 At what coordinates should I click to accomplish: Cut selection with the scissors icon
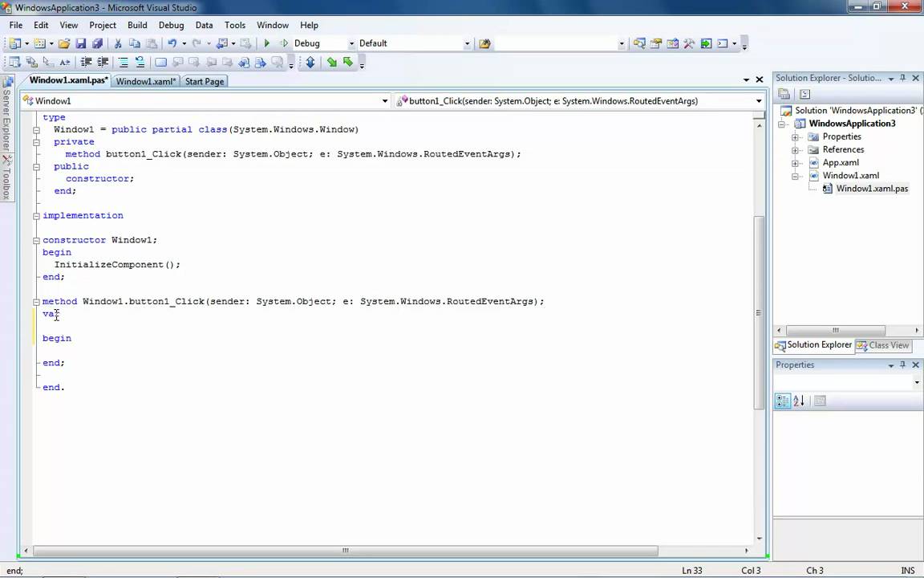click(x=118, y=43)
